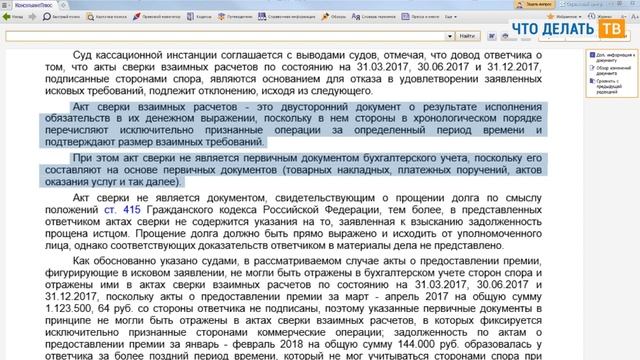The height and width of the screenshot is (360, 640).
Task: Increase font size with A+ icon
Action: 635,17
